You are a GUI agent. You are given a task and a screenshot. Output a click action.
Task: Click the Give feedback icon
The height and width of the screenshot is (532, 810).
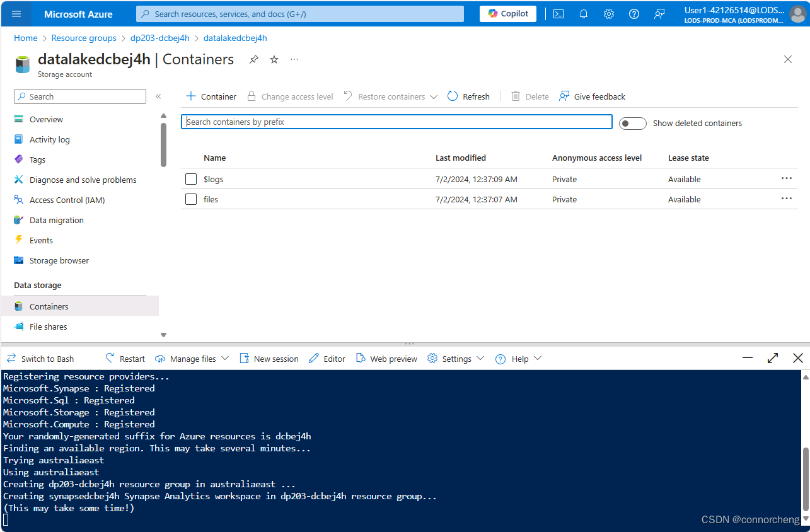coord(564,96)
